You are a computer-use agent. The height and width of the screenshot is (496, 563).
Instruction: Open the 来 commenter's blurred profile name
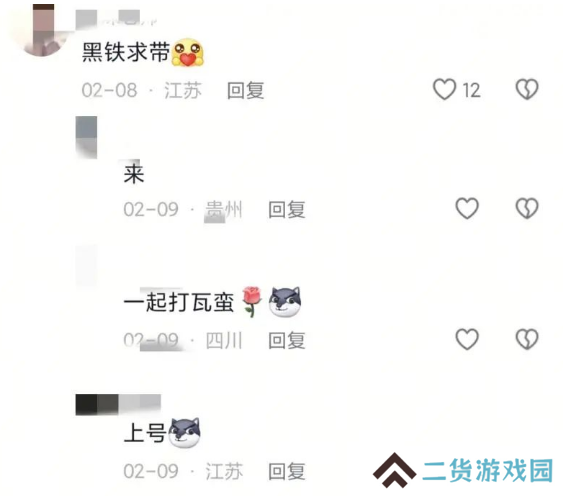86,137
